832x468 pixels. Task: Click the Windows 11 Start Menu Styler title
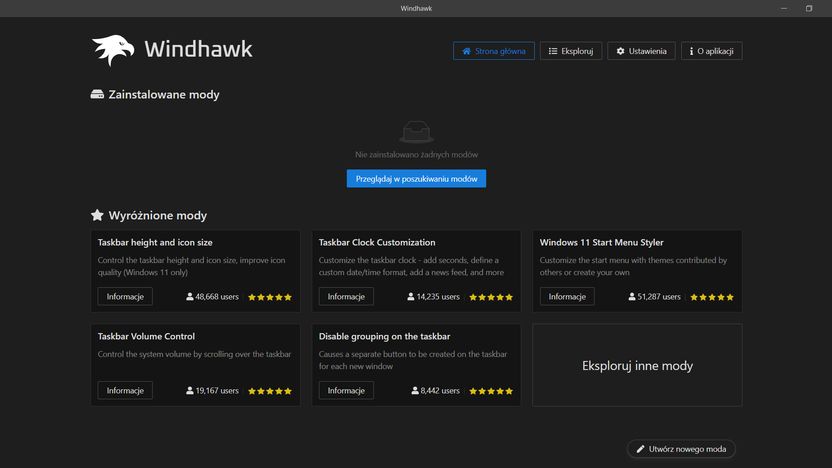pyautogui.click(x=601, y=242)
